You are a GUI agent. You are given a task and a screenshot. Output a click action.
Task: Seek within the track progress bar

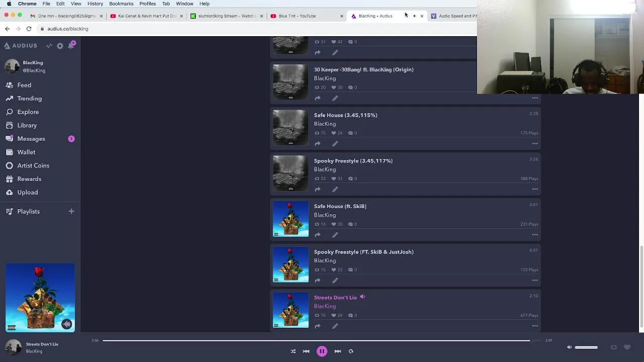point(322,340)
